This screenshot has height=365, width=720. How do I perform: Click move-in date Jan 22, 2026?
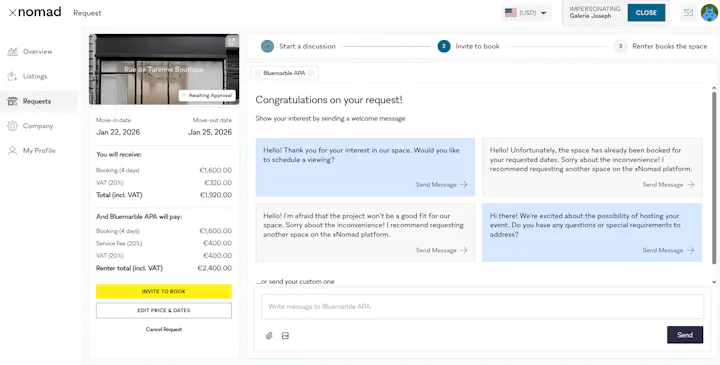[118, 132]
